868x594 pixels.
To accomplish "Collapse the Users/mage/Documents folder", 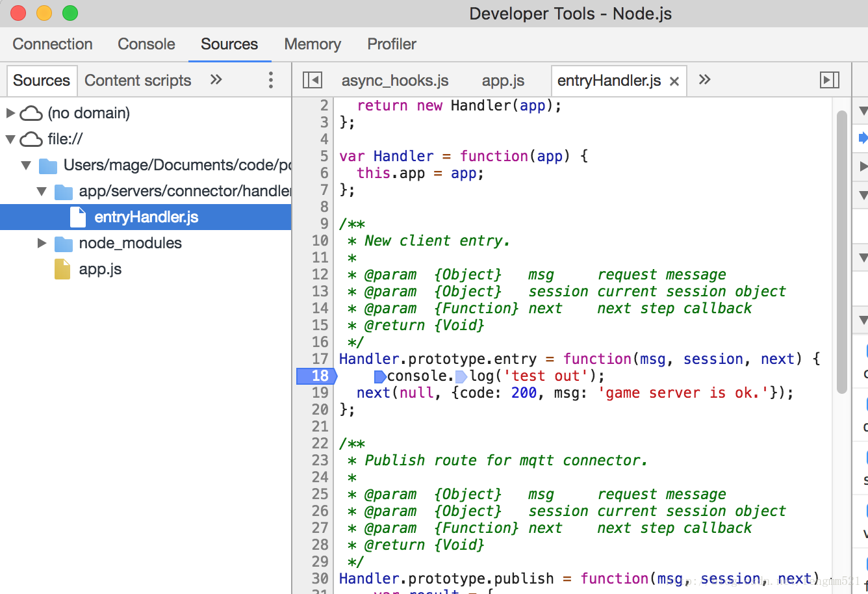I will coord(26,165).
